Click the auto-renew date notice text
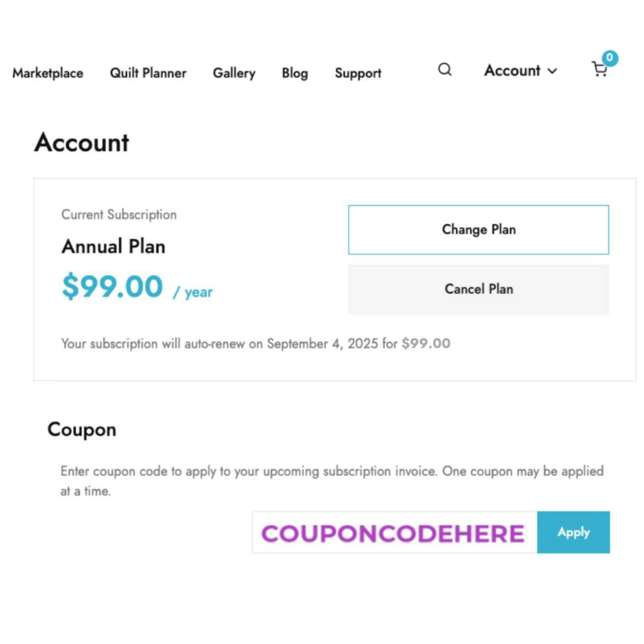The image size is (644, 644). coord(255,344)
